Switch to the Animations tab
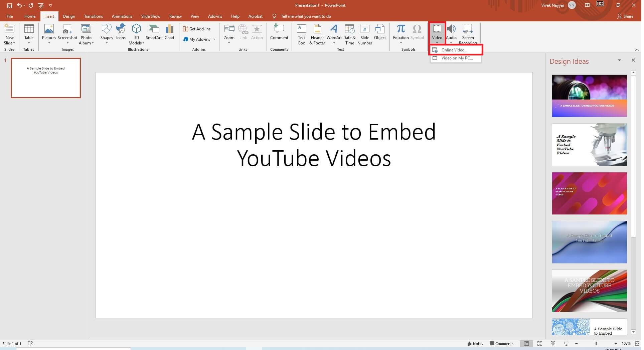The image size is (644, 350). (122, 16)
